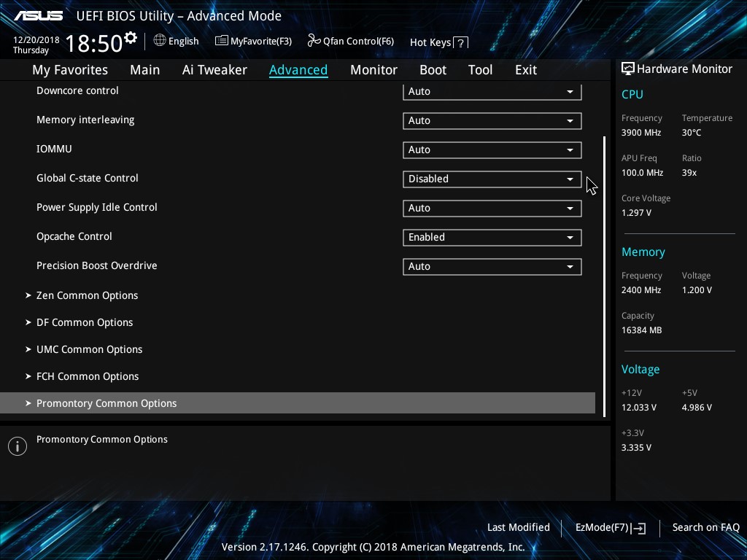Click the globe language icon
747x560 pixels.
point(160,41)
